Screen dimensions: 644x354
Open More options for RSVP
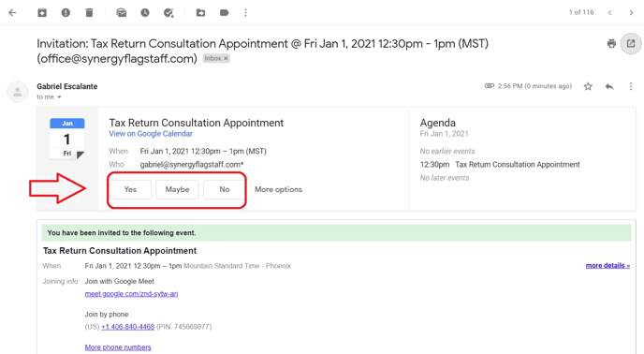click(x=278, y=189)
